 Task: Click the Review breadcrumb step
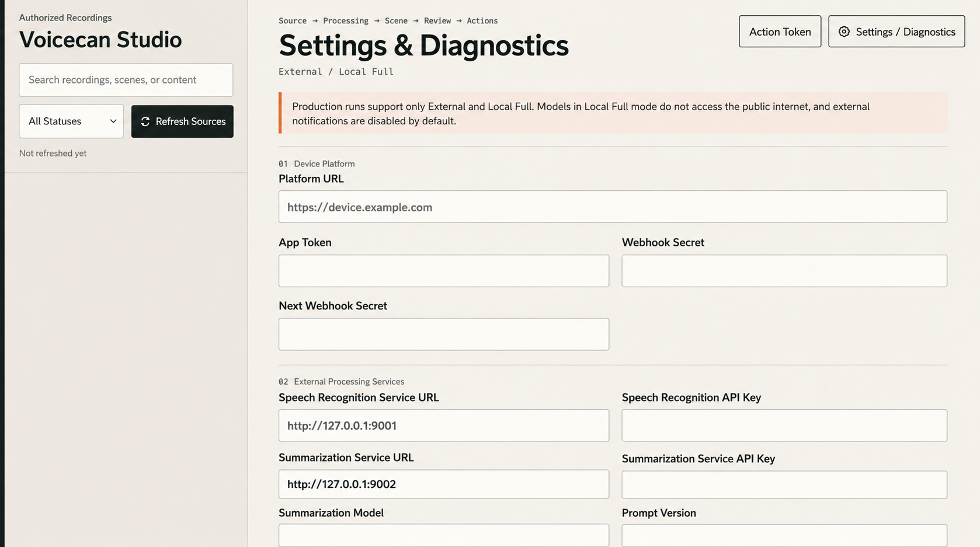coord(437,20)
